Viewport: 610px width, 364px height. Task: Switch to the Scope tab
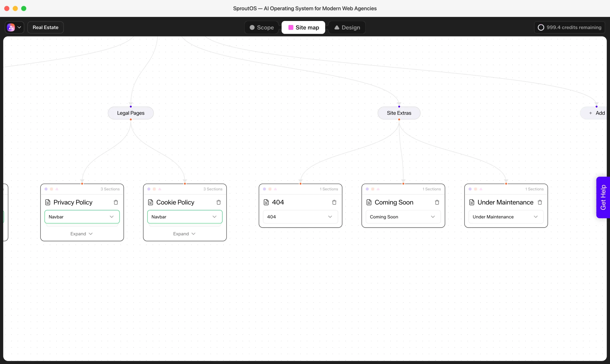pyautogui.click(x=261, y=27)
